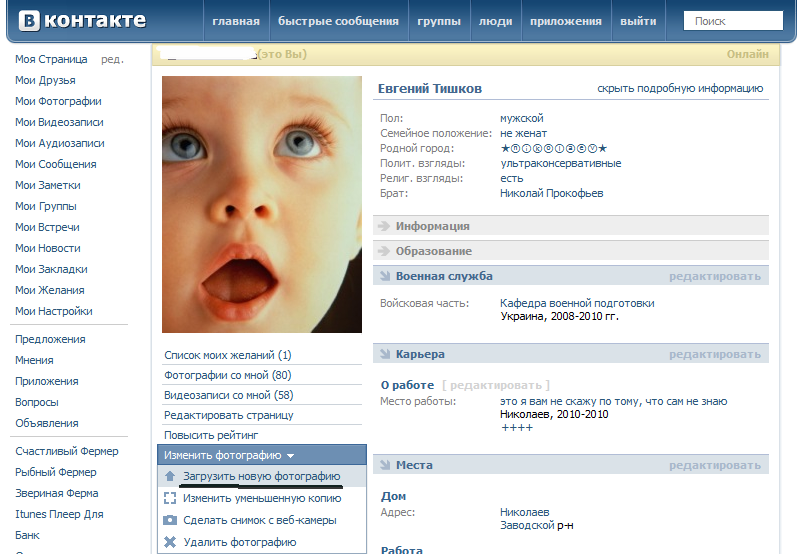Open Мои Заметки
804x554 pixels.
(48, 185)
